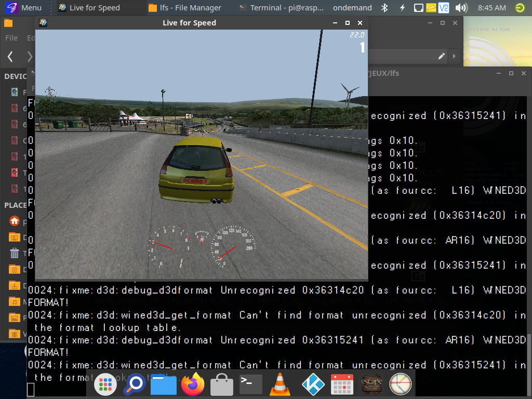Open the VNC server tray icon
The width and height of the screenshot is (532, 399).
click(444, 7)
